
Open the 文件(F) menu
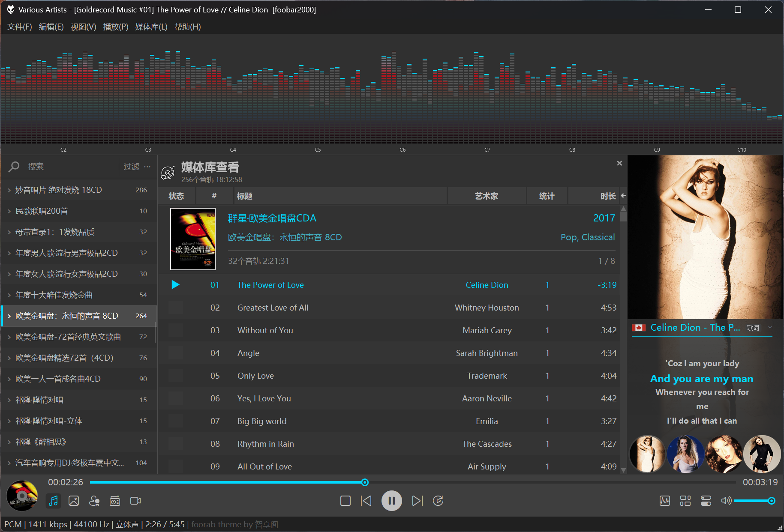click(20, 27)
